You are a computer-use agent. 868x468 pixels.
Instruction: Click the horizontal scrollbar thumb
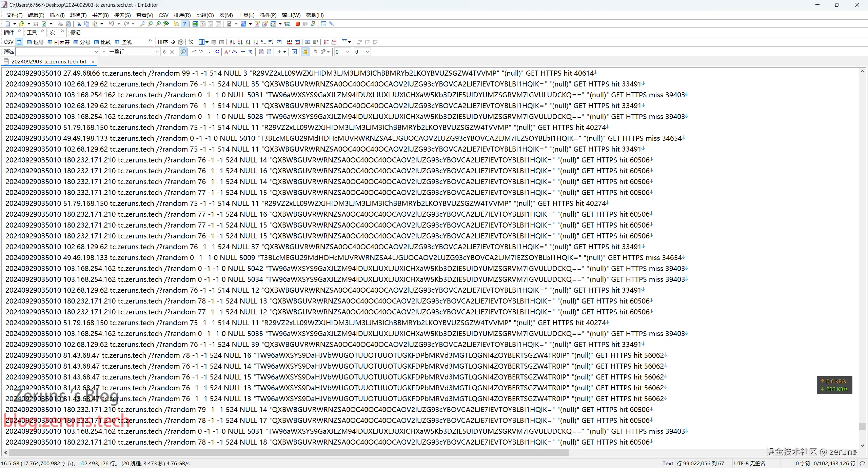(x=288, y=452)
